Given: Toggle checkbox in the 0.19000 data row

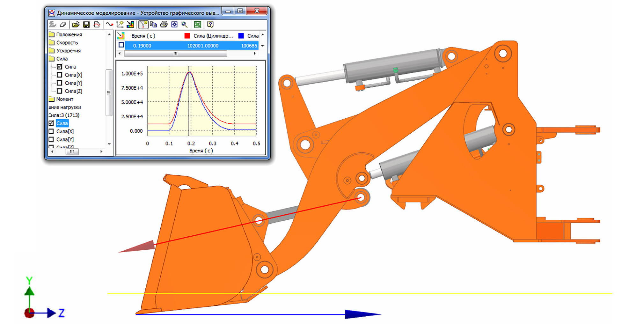Looking at the screenshot, I should point(121,45).
